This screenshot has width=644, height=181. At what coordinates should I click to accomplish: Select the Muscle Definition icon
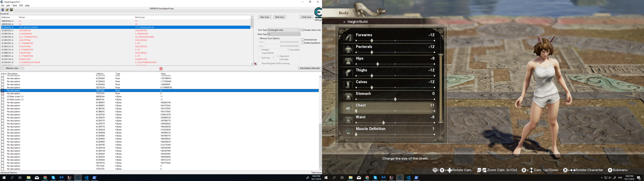348,131
